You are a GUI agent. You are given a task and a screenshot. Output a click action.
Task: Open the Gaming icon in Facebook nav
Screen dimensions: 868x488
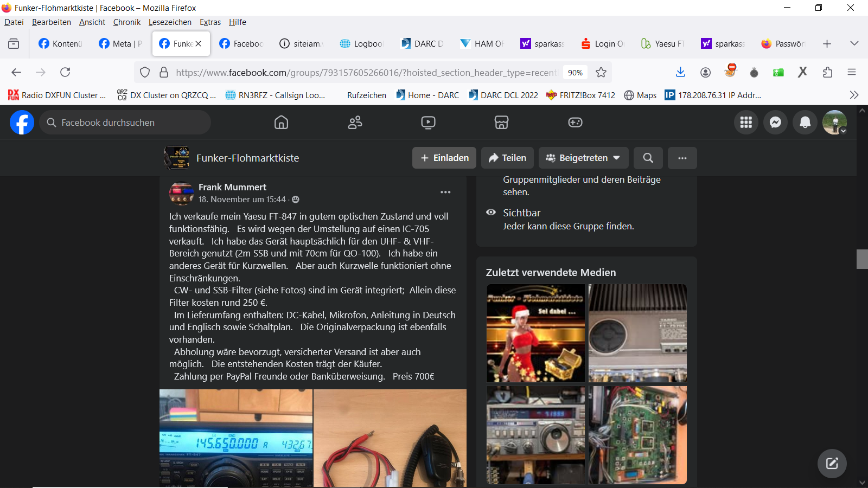click(575, 123)
